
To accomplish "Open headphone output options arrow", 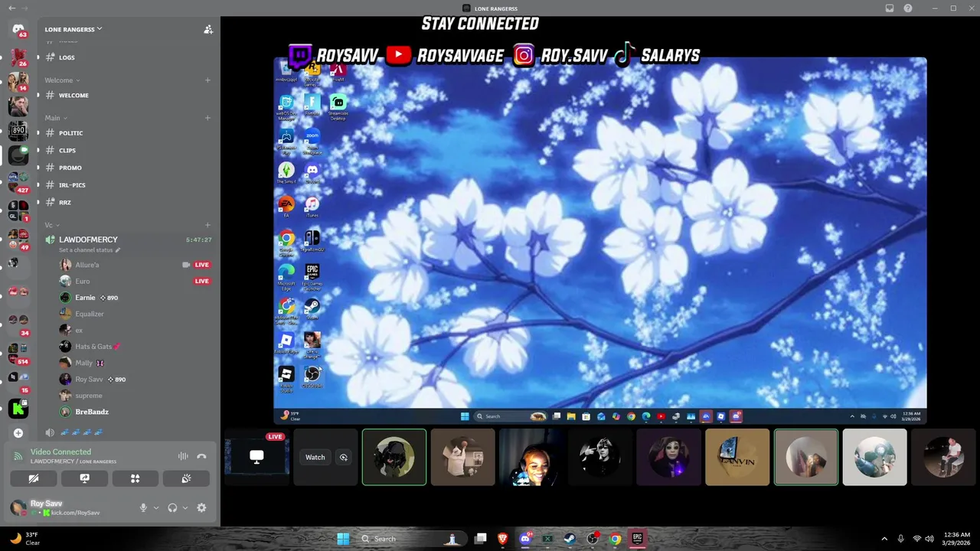I will pyautogui.click(x=185, y=507).
